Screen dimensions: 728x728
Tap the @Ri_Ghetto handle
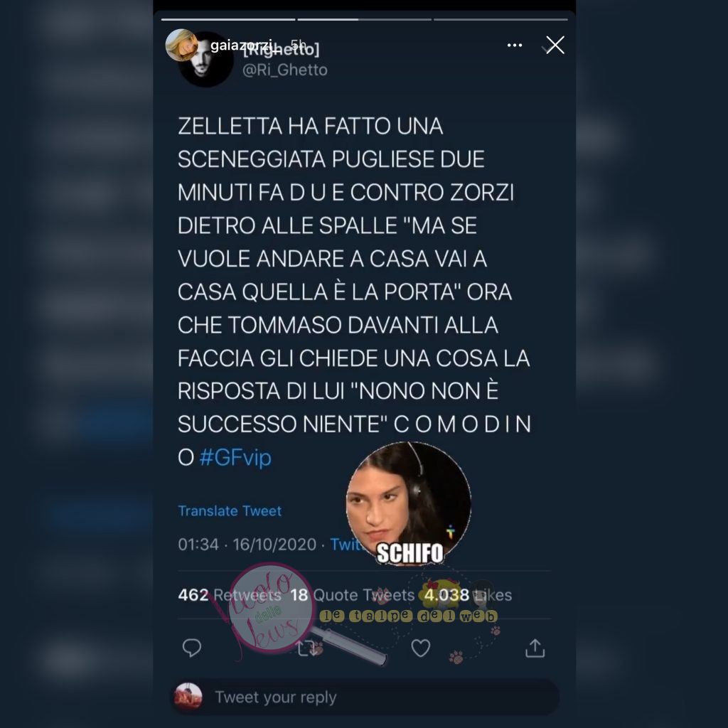[x=284, y=70]
